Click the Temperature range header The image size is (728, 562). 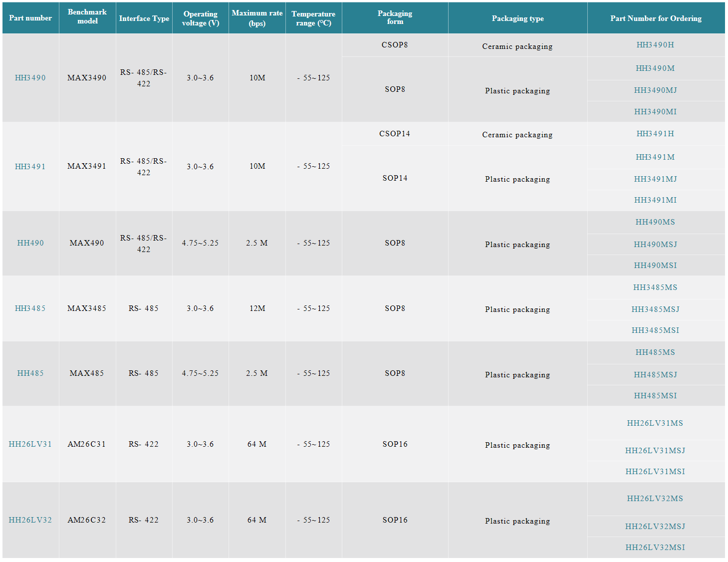point(314,18)
